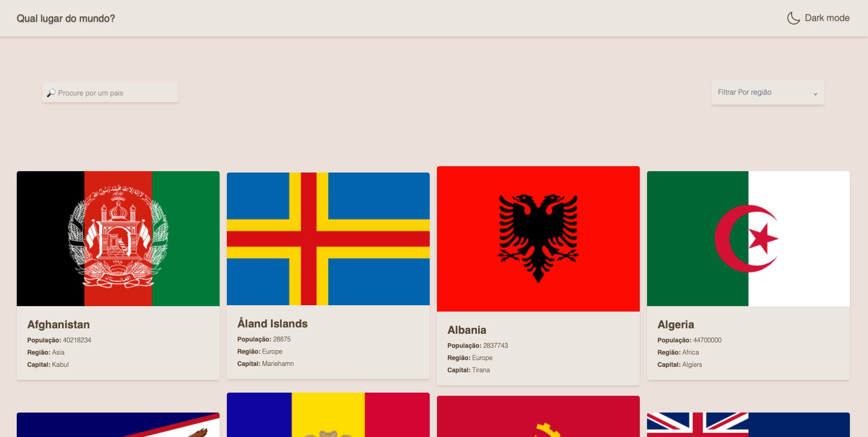868x437 pixels.
Task: Click the moon icon for dark mode
Action: (x=793, y=18)
